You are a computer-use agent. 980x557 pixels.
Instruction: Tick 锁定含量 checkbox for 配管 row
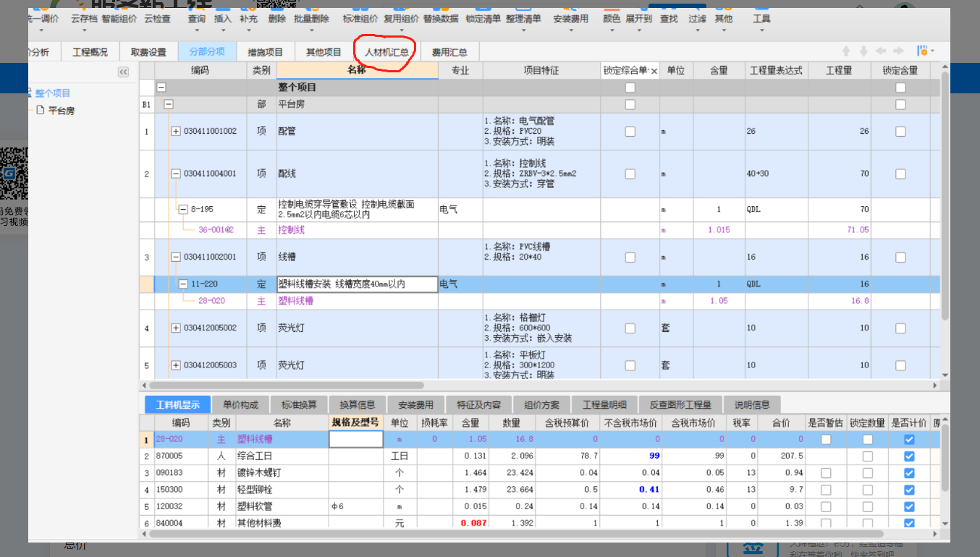point(900,132)
